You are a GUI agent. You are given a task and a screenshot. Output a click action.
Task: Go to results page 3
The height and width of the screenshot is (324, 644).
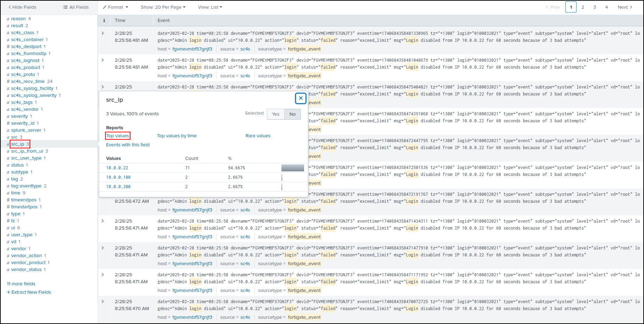click(595, 7)
